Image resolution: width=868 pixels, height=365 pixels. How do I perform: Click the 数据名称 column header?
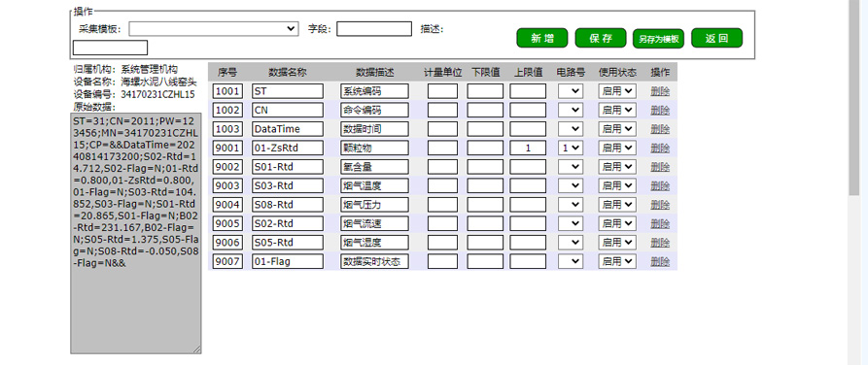(x=288, y=72)
